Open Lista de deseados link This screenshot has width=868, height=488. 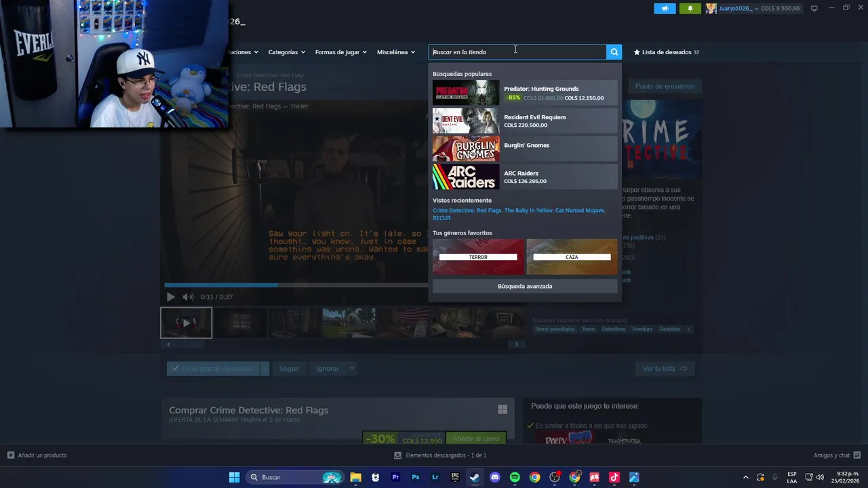point(666,52)
